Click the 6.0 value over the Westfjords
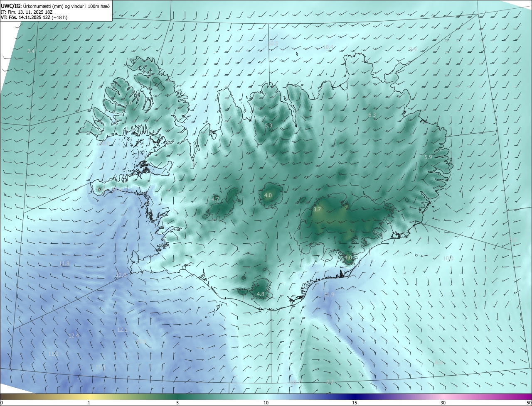Screen dimensions: 532x406 tap(128, 103)
